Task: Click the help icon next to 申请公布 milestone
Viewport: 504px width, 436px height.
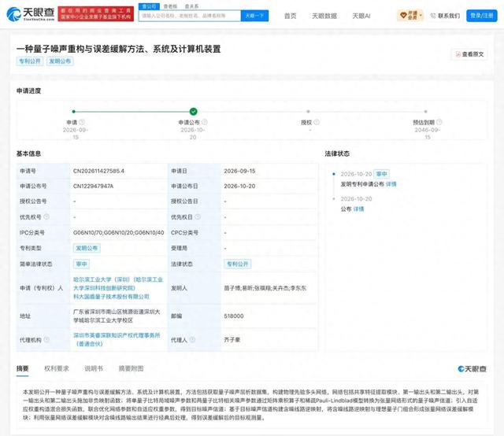Action: (205, 122)
